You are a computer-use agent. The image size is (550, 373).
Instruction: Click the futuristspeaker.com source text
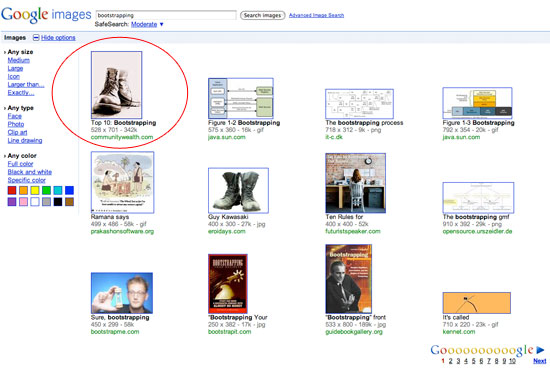pos(353,231)
